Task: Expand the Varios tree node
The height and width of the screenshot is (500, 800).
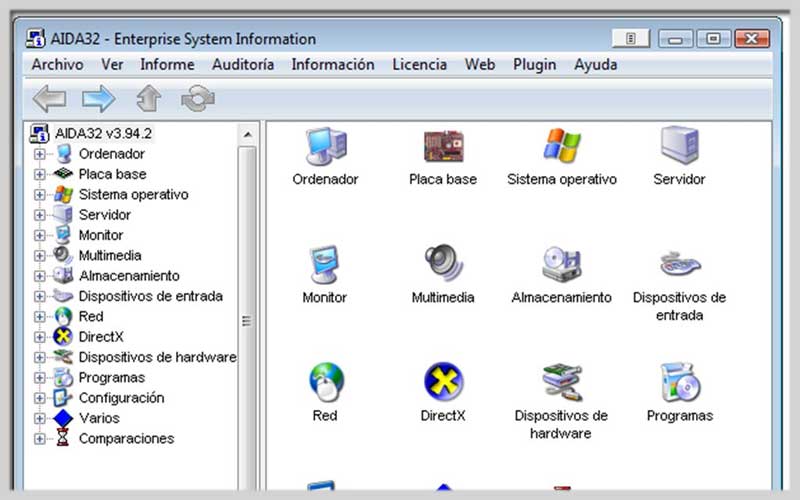Action: 39,418
